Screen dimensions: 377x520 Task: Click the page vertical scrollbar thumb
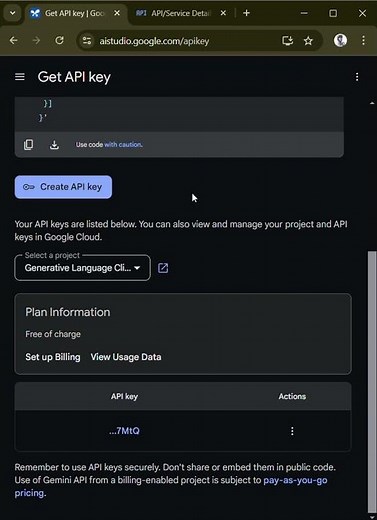(x=372, y=382)
